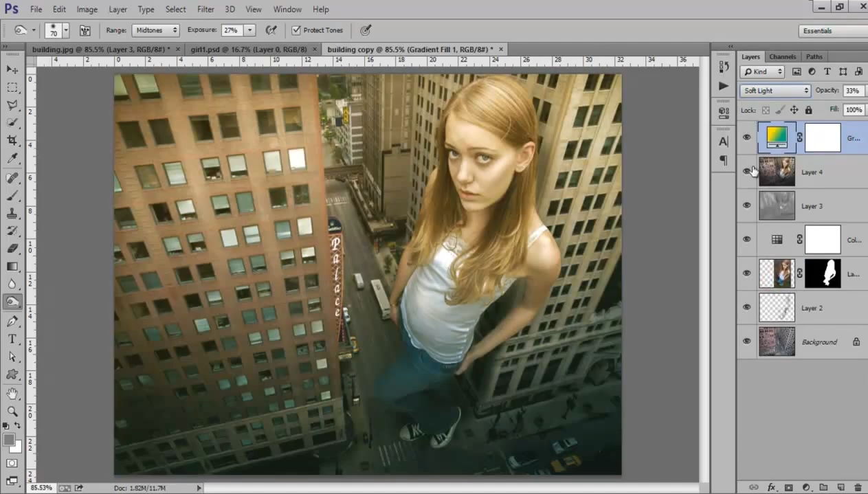Enable the airbrush icon in options bar
This screenshot has height=494, width=868.
coord(271,30)
